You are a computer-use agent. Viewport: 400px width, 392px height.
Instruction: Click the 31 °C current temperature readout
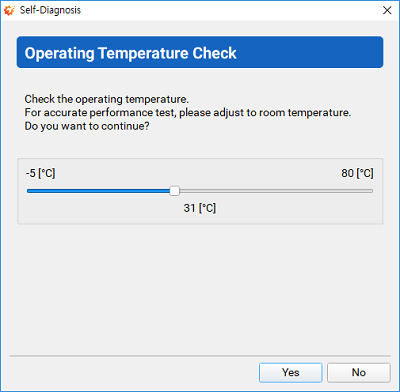pos(200,208)
